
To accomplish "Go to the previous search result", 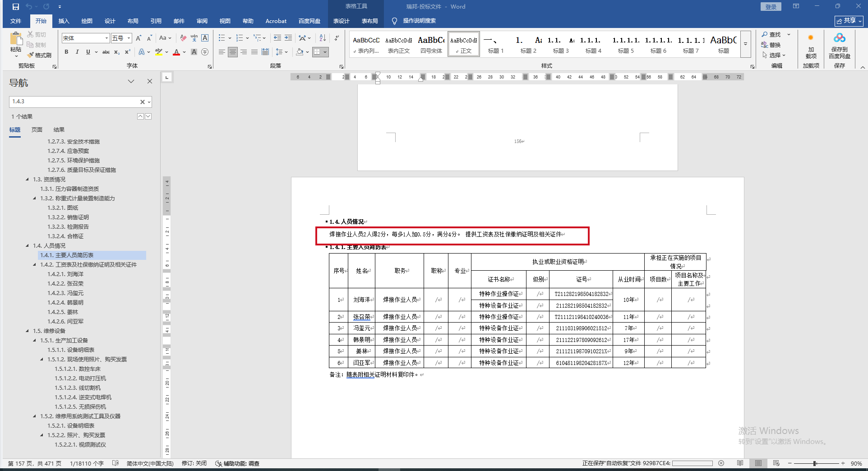I will [x=140, y=116].
